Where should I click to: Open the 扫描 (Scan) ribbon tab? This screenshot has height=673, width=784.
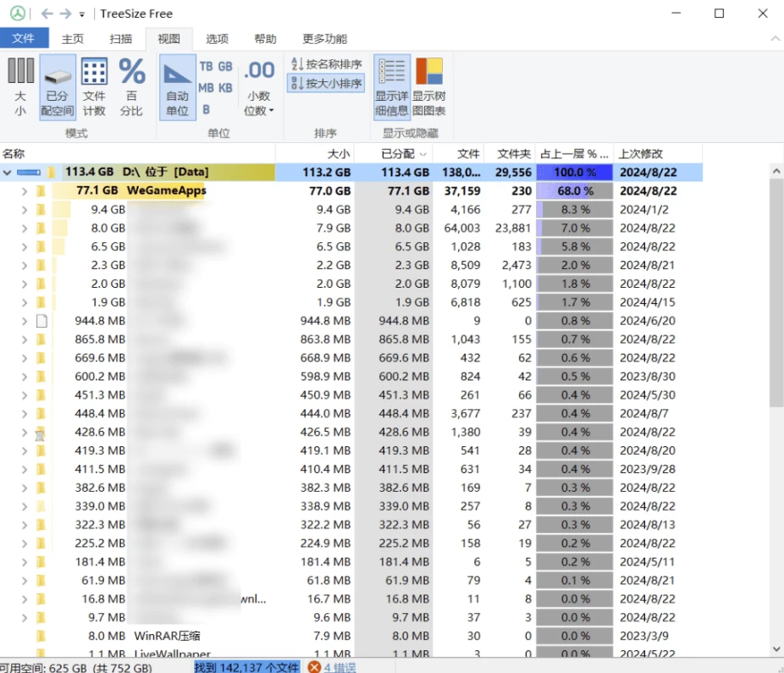pyautogui.click(x=121, y=39)
